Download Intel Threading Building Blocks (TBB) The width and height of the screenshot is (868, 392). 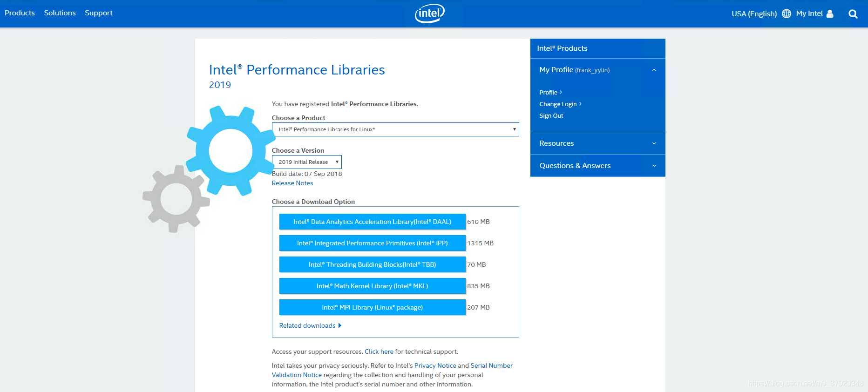click(373, 264)
